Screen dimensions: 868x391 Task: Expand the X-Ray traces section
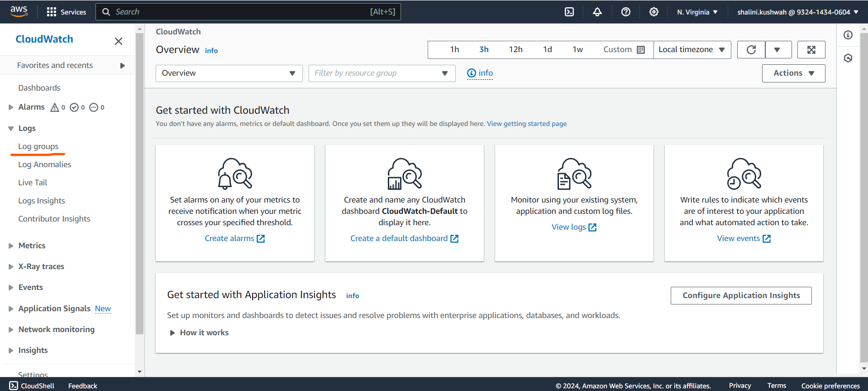11,267
